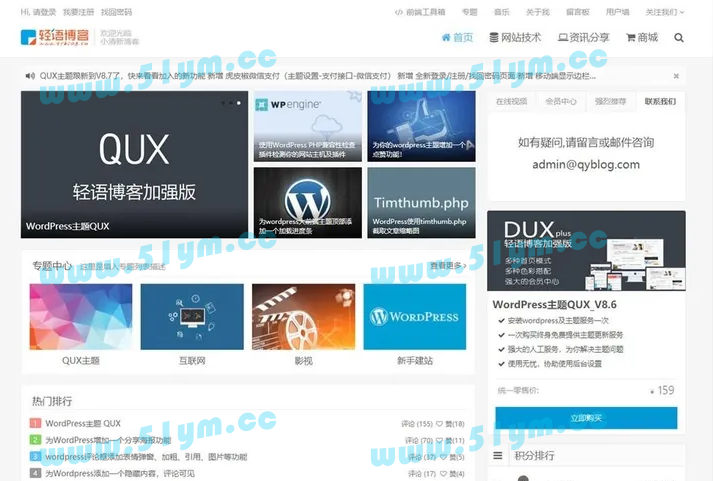Viewport: 713px width, 481px height.
Task: Open the 资讯分享 nav item
Action: click(583, 37)
